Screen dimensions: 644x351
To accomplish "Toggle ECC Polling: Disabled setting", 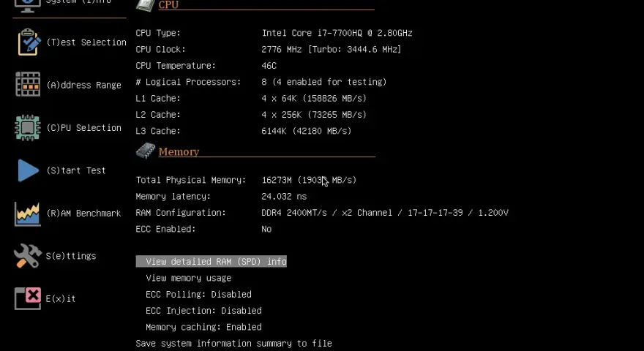I will tap(198, 295).
